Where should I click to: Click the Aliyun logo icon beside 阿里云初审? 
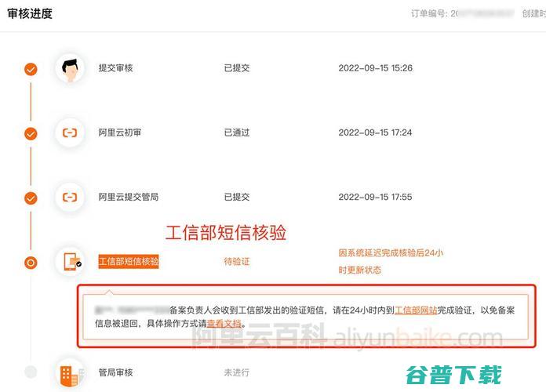pyautogui.click(x=70, y=132)
